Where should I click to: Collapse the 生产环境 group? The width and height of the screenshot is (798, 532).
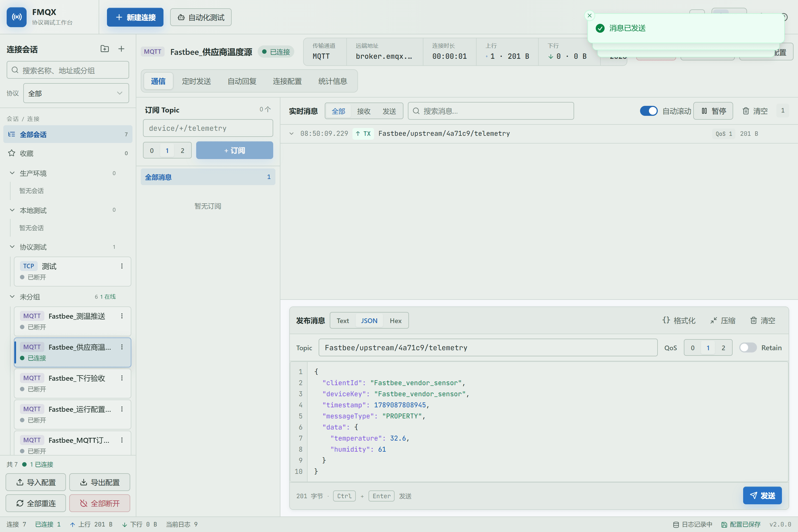click(x=12, y=173)
